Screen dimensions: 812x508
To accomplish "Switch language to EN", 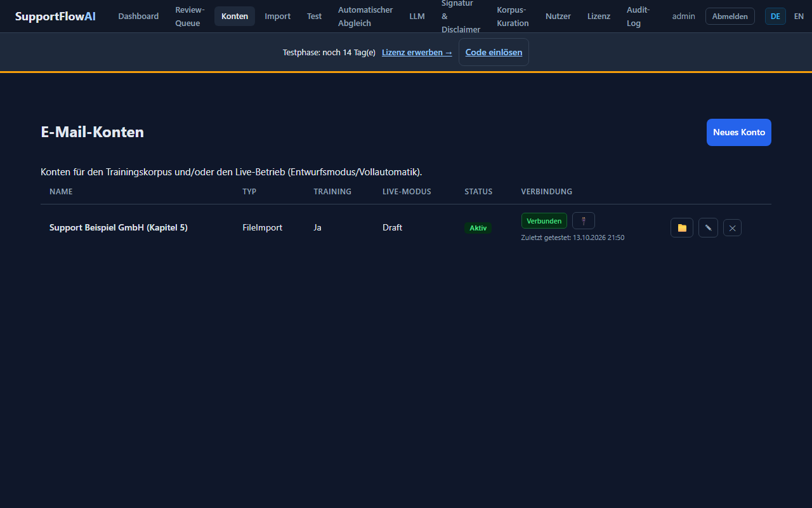I will [799, 17].
